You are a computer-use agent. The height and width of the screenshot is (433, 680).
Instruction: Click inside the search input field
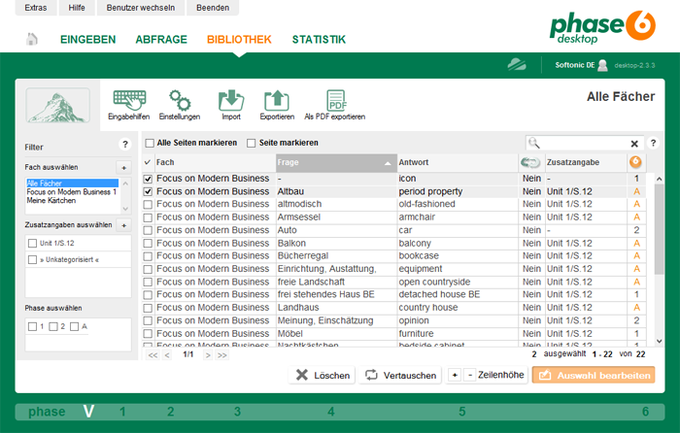tap(583, 143)
